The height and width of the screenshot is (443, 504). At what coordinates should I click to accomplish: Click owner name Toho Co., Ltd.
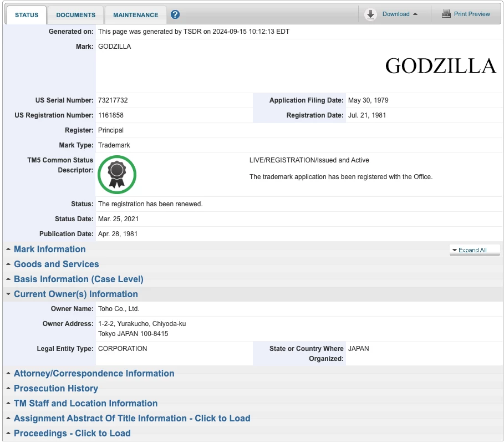coord(119,309)
